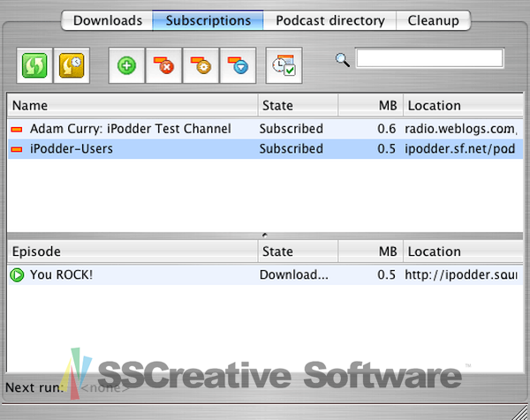Image resolution: width=530 pixels, height=420 pixels.
Task: Click the http://ipodder.sou episode location
Action: 461,274
